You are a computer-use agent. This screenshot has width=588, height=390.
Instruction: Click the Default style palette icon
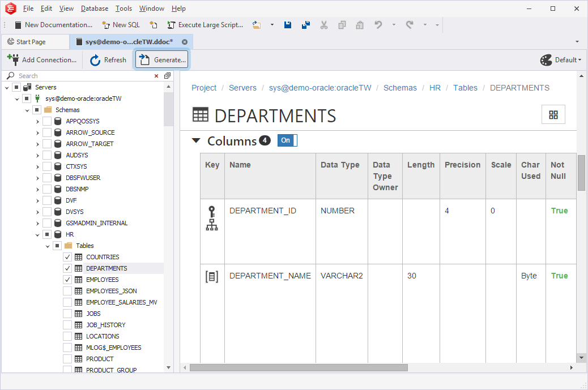pos(546,60)
